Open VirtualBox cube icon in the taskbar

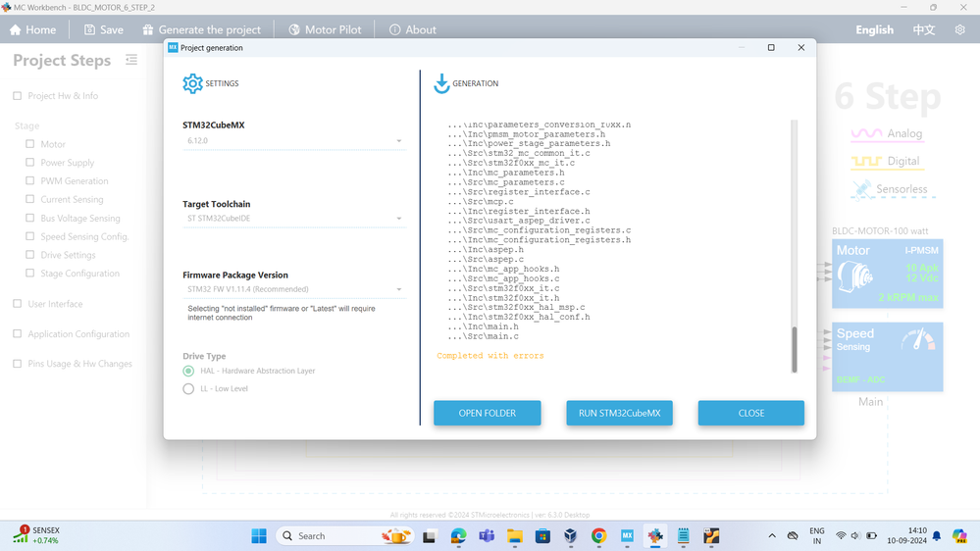[x=571, y=536]
